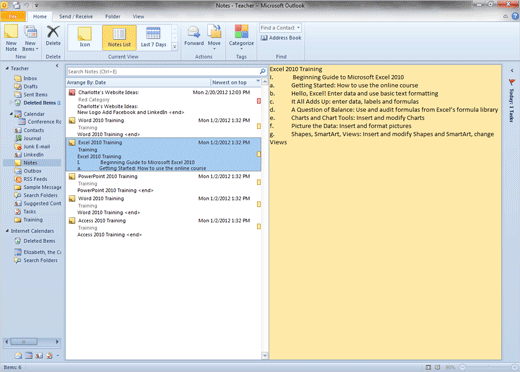The height and width of the screenshot is (372, 520).
Task: Switch to Normal view in status bar
Action: click(x=428, y=367)
